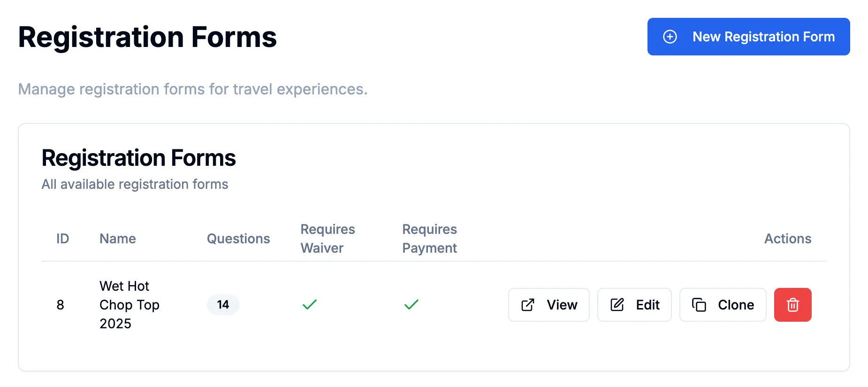Clone the Wet Hot Chop Top form
The height and width of the screenshot is (387, 868).
[x=723, y=305]
